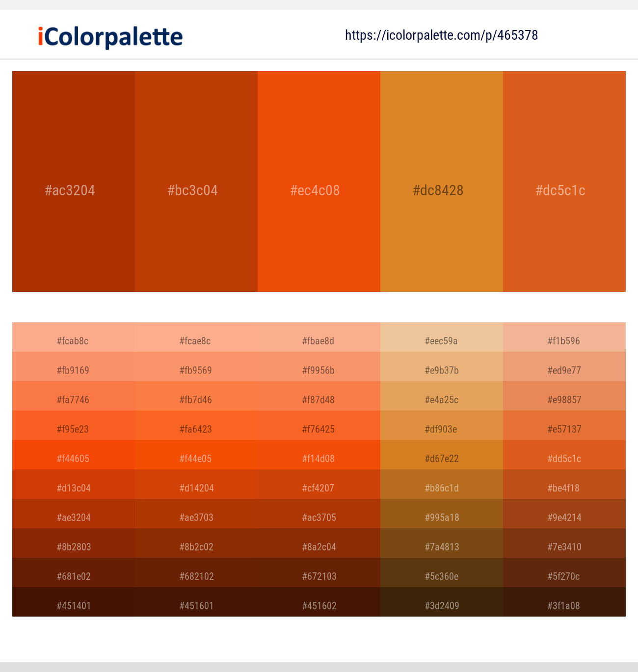Click the #8b2c02 dark shade cell
Image resolution: width=638 pixels, height=672 pixels.
(196, 543)
